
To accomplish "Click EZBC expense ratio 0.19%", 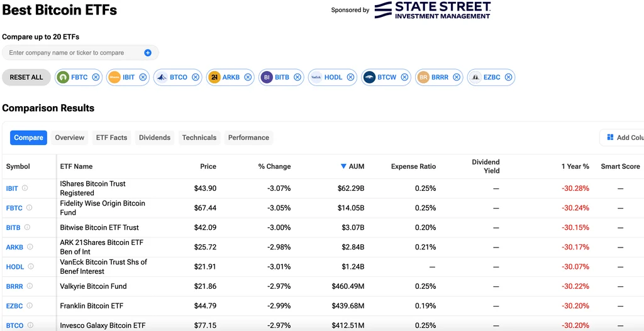I will click(x=426, y=306).
